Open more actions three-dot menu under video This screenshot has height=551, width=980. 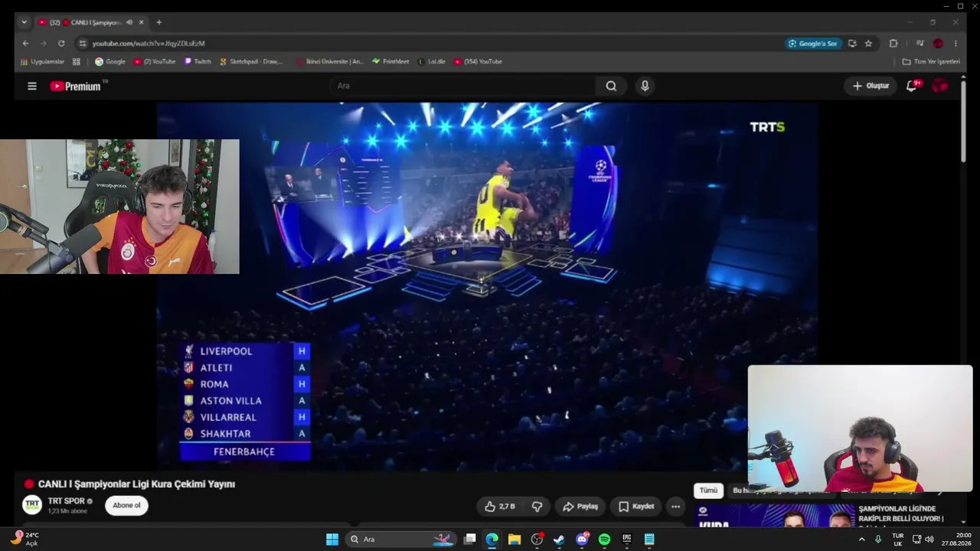(x=675, y=507)
